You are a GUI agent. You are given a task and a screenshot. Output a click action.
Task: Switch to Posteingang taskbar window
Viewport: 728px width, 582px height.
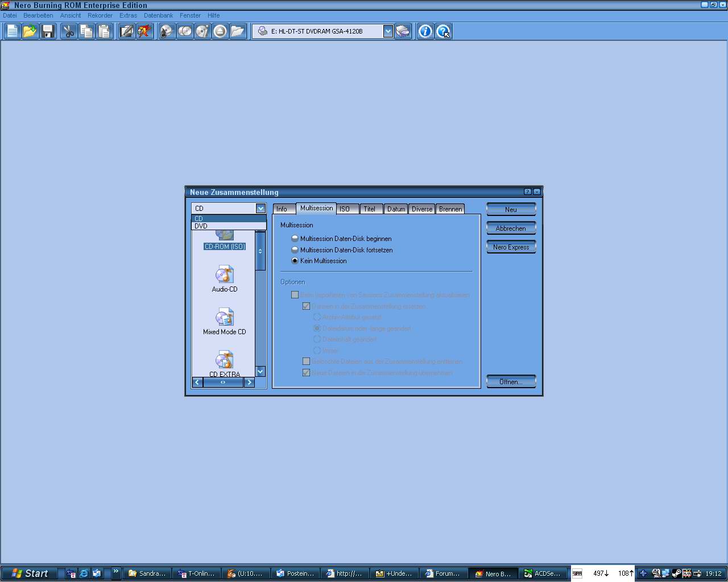pyautogui.click(x=296, y=573)
